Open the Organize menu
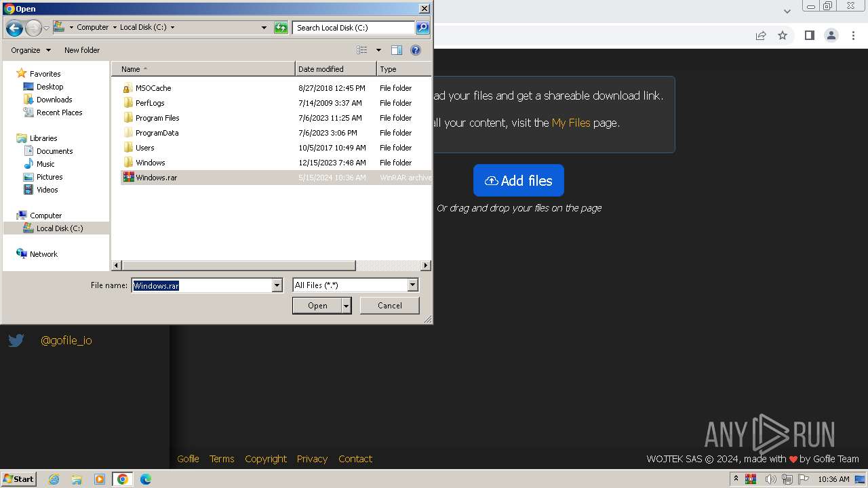 pos(31,50)
